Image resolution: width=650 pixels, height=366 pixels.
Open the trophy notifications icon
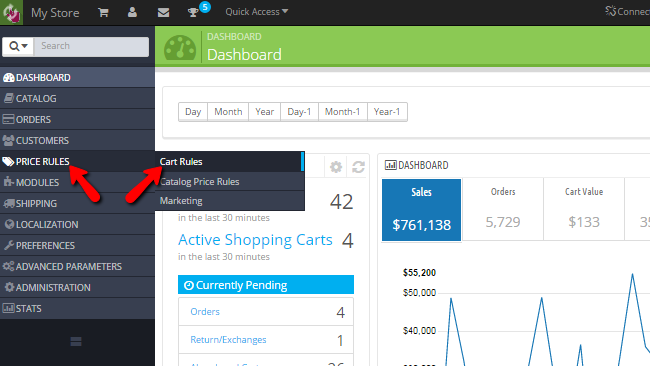(x=193, y=12)
